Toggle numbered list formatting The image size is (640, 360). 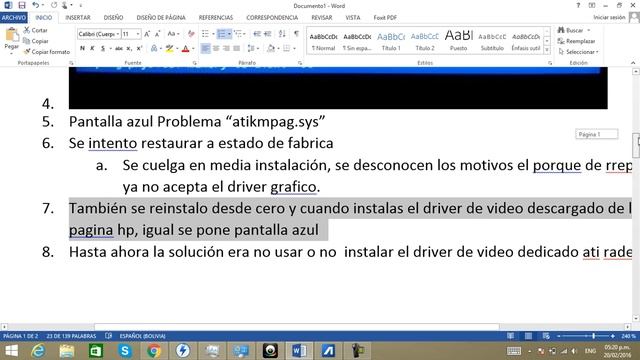pyautogui.click(x=221, y=34)
